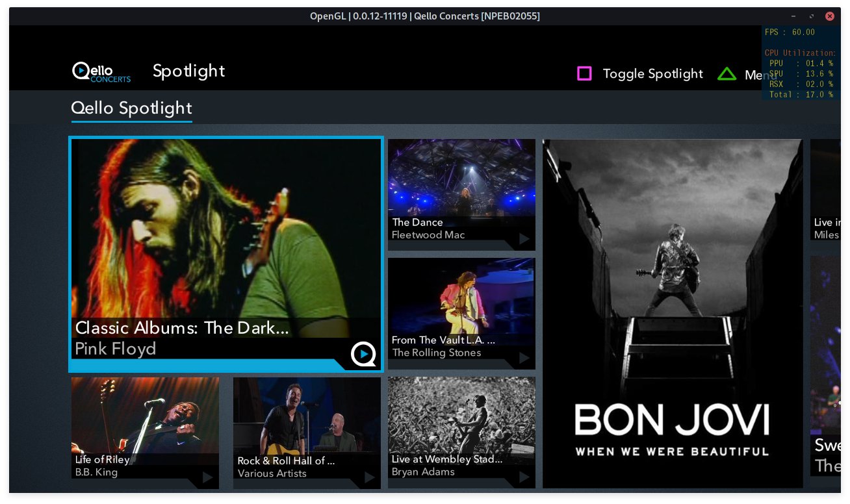This screenshot has height=504, width=850.
Task: Click the 'B.B. King' artist text
Action: (x=96, y=472)
